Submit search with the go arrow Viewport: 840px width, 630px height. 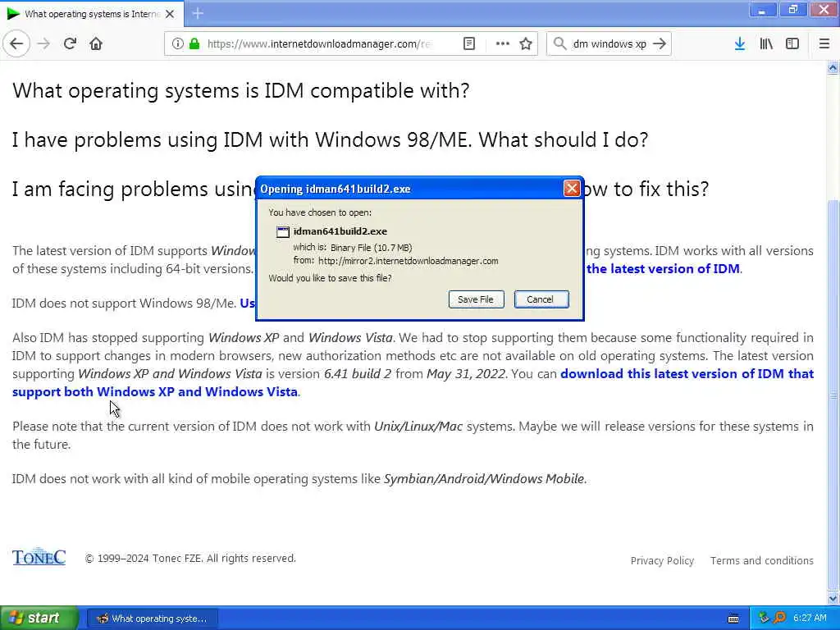pos(660,44)
